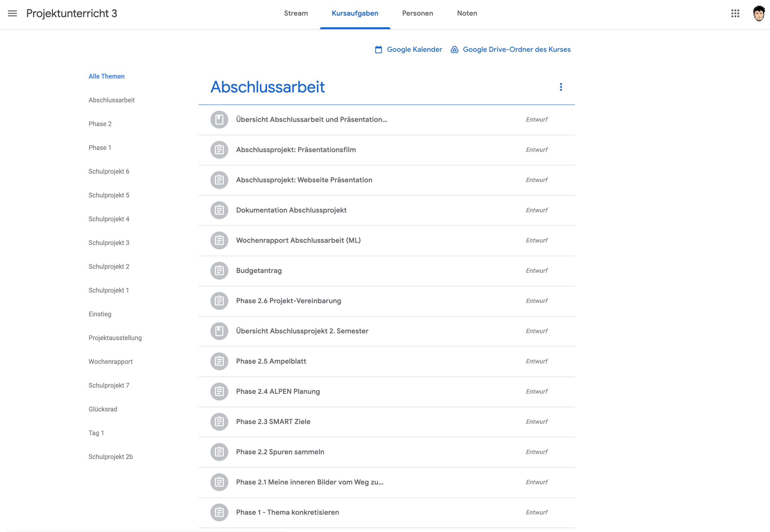Click the assignment icon for Phase 1 - Thema konkretisieren
Viewport: 770px width, 532px height.
click(x=219, y=512)
